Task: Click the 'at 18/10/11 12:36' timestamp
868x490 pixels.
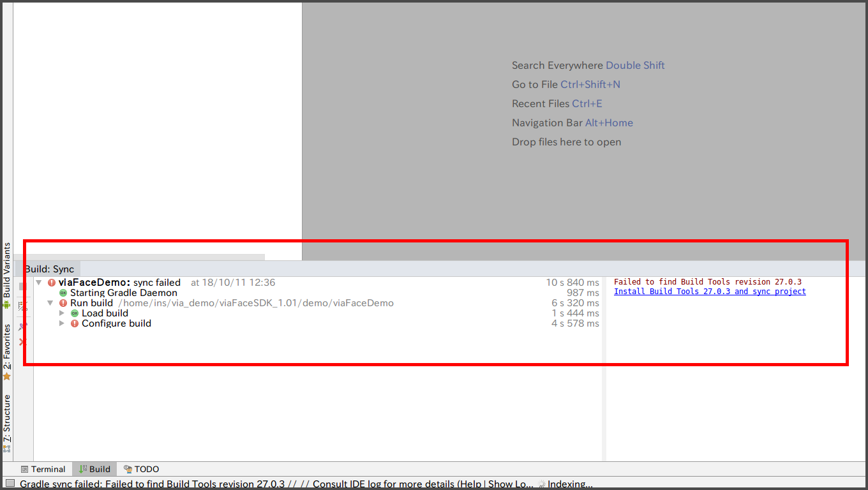Action: 233,283
